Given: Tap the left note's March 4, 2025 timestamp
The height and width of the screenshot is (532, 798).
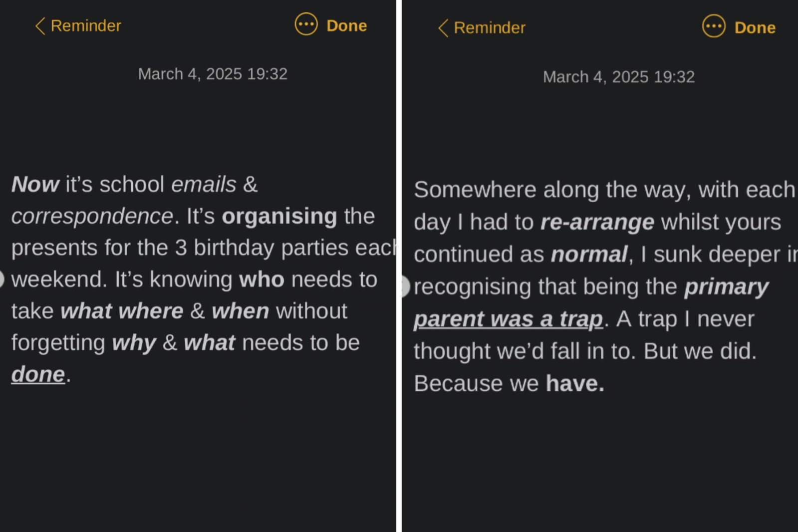Looking at the screenshot, I should [213, 74].
